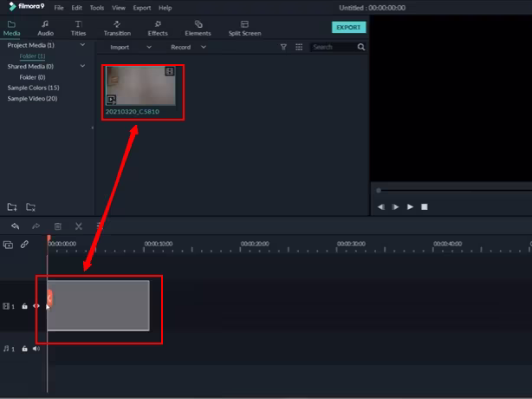Select Sample Colors (15)
This screenshot has height=399, width=532.
tap(33, 88)
